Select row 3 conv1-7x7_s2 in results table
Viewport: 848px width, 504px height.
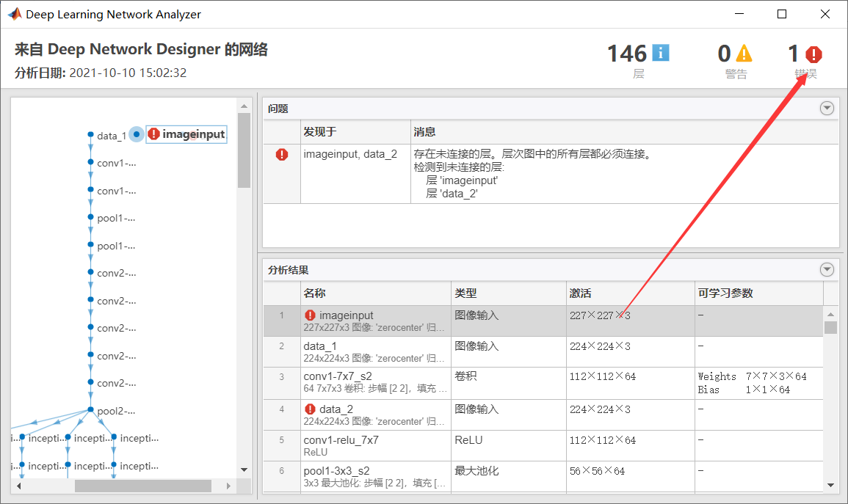coord(543,383)
